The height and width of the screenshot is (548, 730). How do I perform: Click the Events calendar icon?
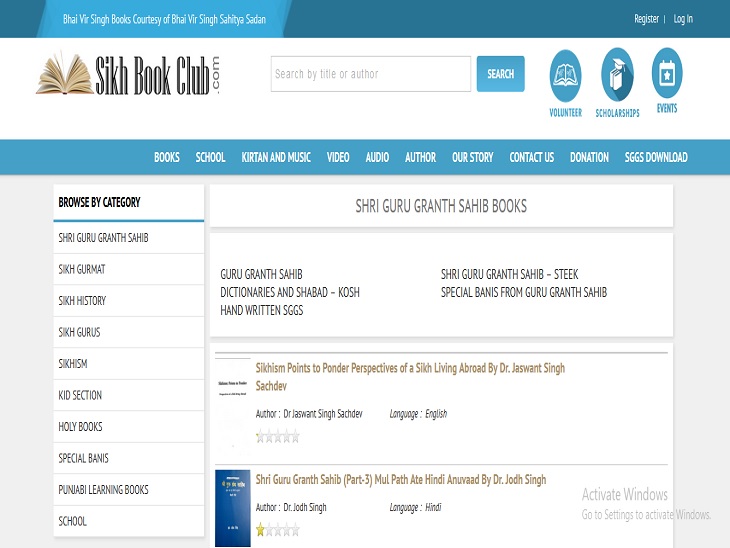(x=667, y=73)
